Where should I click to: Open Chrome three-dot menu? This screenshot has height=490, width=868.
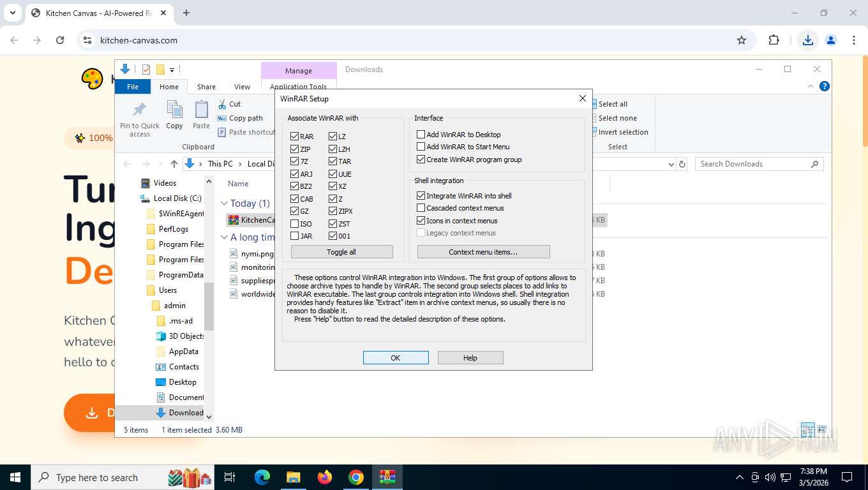pos(854,40)
